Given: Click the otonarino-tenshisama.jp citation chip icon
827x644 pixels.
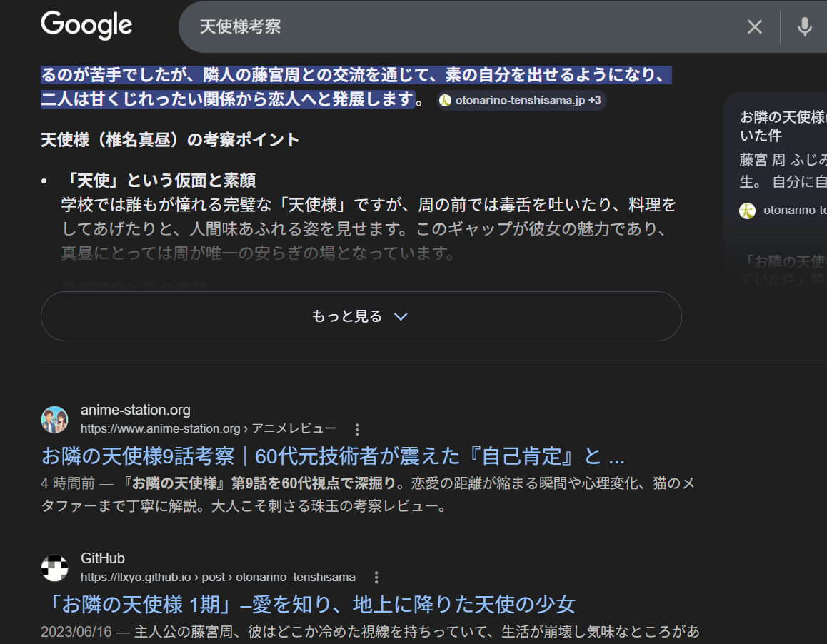Looking at the screenshot, I should 444,100.
